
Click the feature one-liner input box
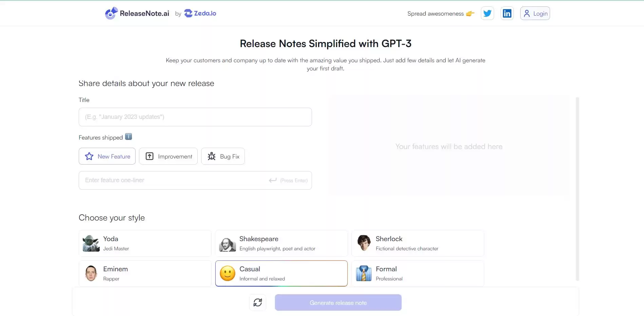coord(195,180)
